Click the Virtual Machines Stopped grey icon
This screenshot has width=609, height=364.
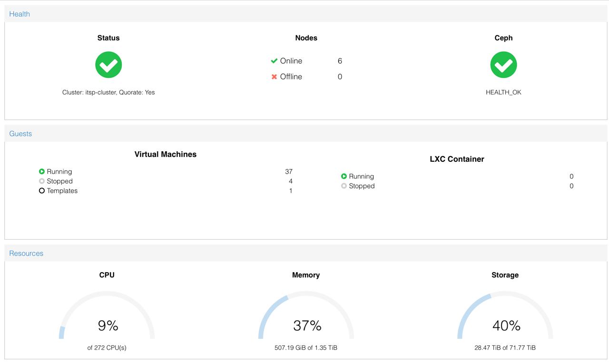42,181
